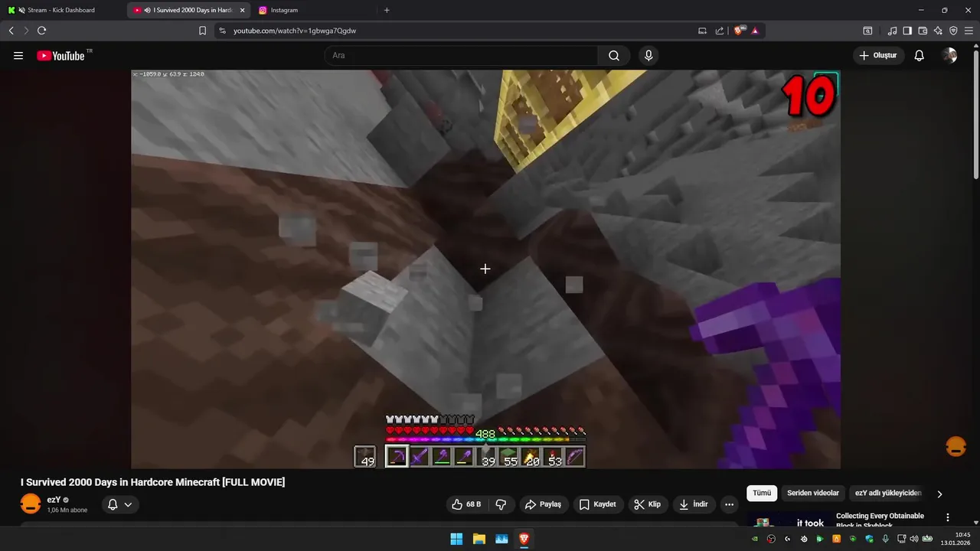This screenshot has width=980, height=551.
Task: Click the YouTube search magnifier button
Action: pos(614,56)
